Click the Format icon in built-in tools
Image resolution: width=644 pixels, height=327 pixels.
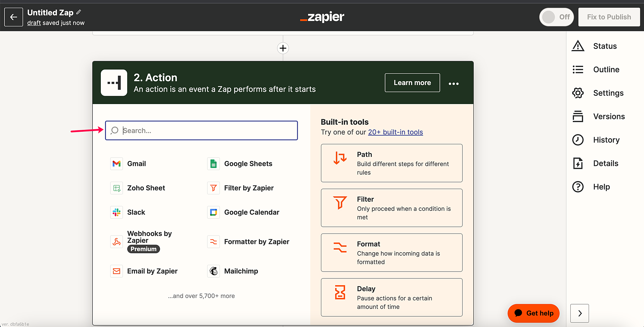click(340, 247)
